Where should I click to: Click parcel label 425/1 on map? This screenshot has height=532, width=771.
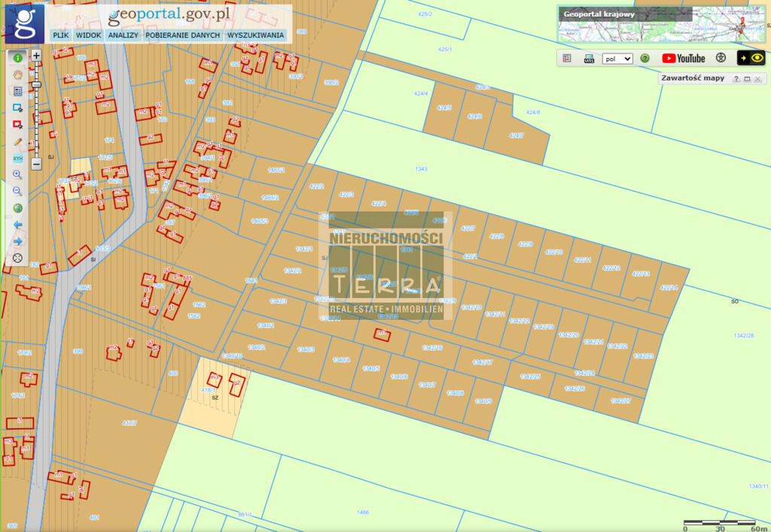click(x=445, y=49)
